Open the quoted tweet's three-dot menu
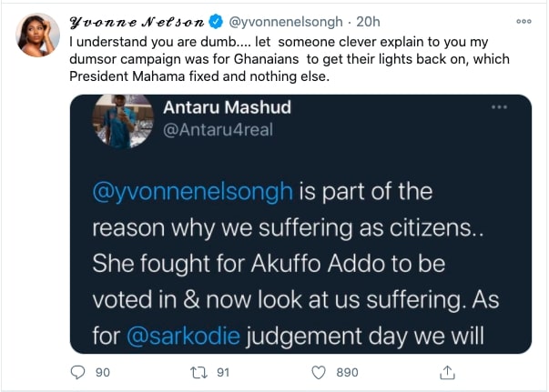The image size is (549, 392). click(x=499, y=106)
